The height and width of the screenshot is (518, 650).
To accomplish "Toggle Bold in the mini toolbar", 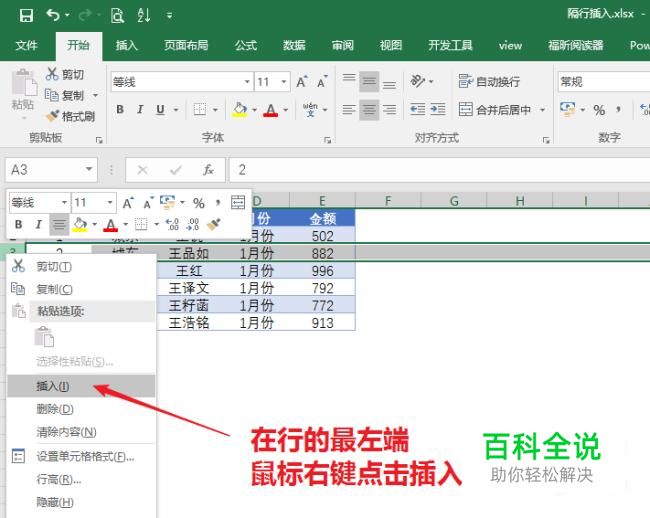I will (x=18, y=224).
